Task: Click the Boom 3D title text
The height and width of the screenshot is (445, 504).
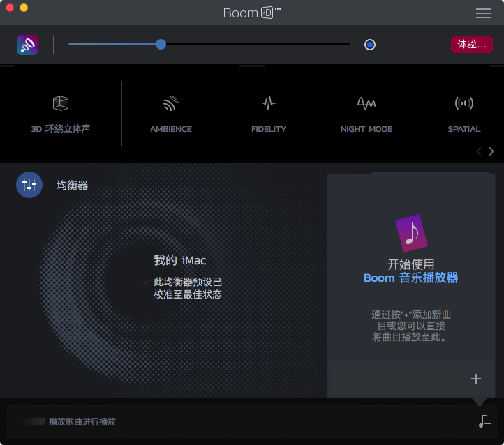Action: [252, 13]
